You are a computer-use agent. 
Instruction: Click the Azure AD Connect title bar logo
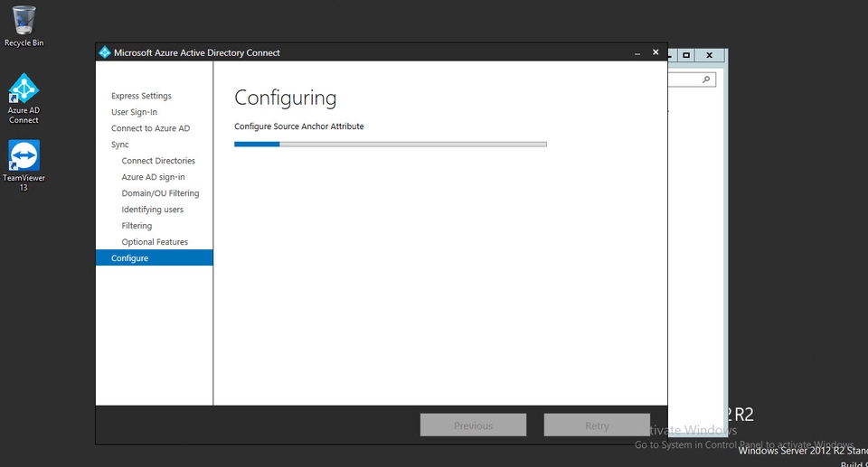click(x=105, y=52)
